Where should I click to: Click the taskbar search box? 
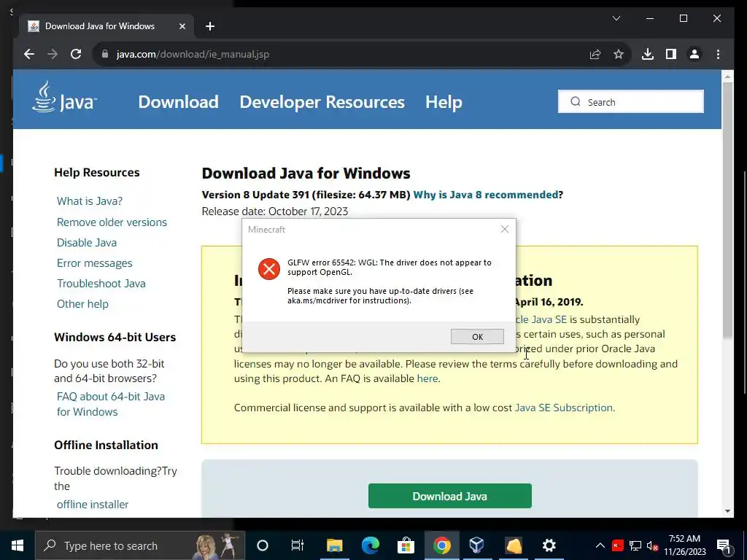click(140, 545)
